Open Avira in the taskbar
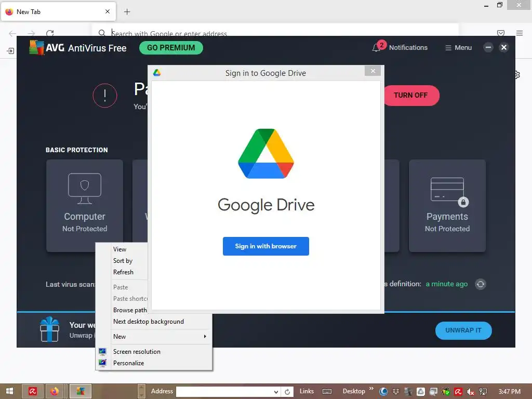This screenshot has height=399, width=532. 33,391
